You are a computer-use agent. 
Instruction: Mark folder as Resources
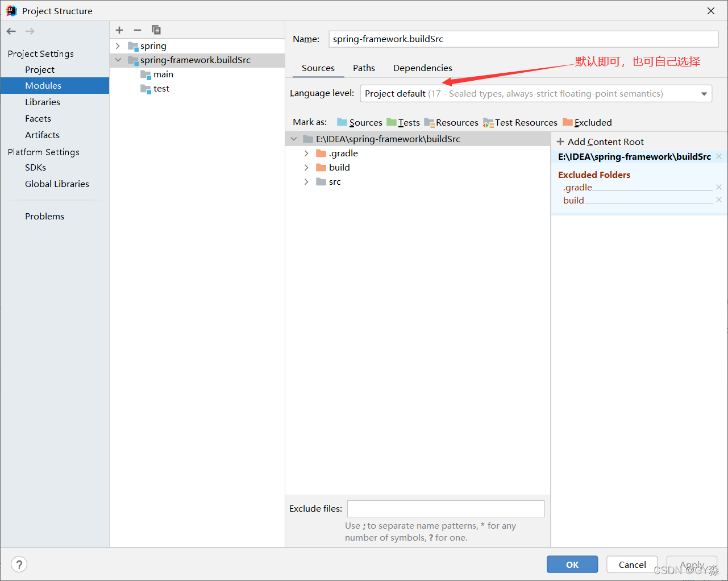pyautogui.click(x=451, y=122)
